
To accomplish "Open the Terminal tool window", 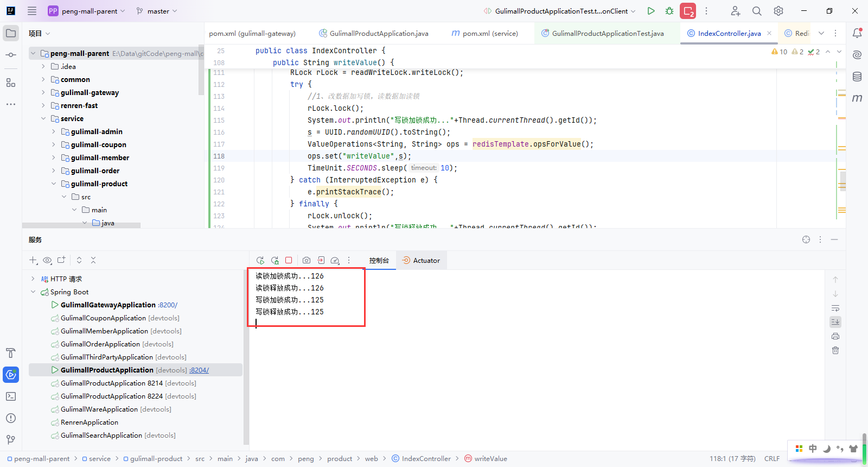I will [x=11, y=396].
